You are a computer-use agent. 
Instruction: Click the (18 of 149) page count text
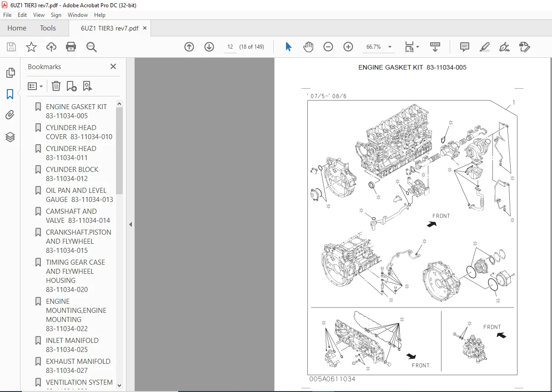click(x=251, y=47)
